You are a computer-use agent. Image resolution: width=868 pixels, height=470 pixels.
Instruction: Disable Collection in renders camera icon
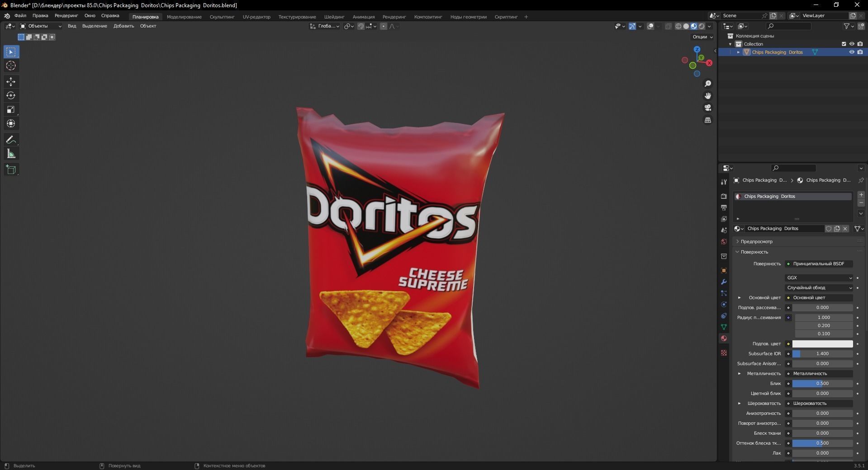(x=860, y=44)
